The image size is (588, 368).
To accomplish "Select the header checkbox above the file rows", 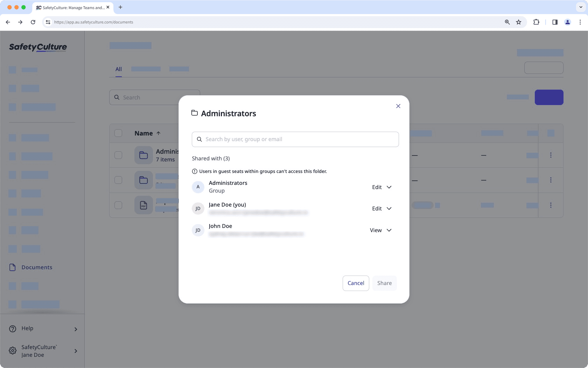I will [x=118, y=133].
